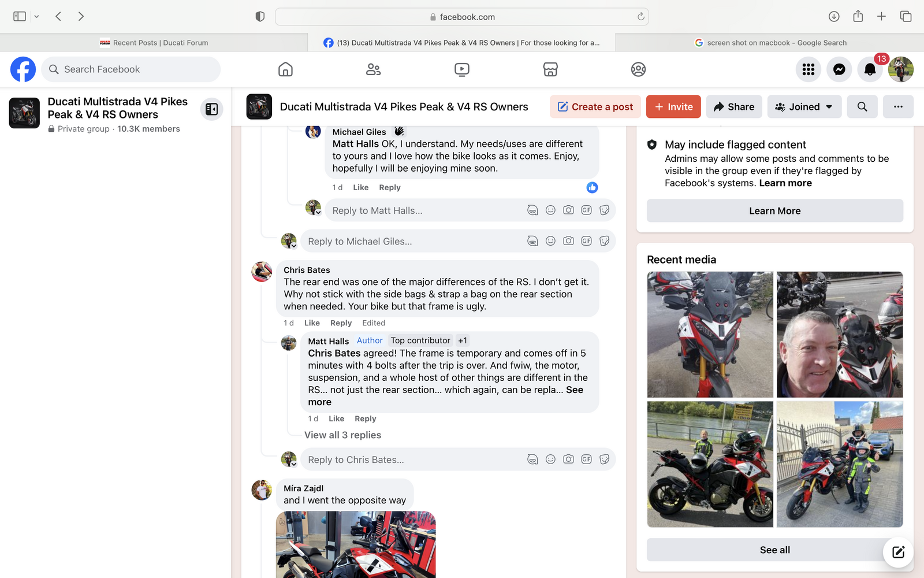
Task: Click the floating new message compose icon
Action: coord(898,552)
